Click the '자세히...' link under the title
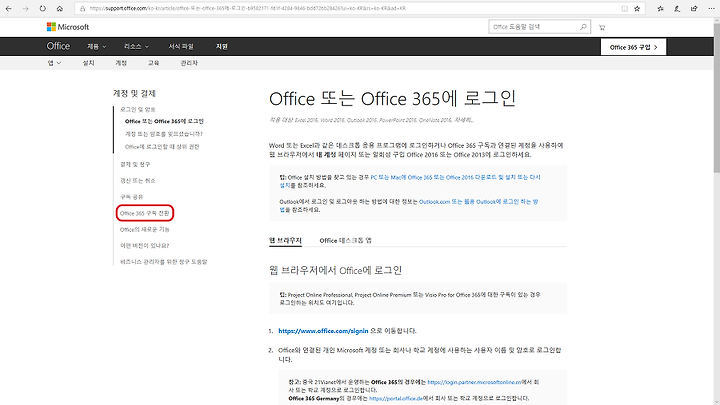720x405 pixels. pyautogui.click(x=464, y=120)
